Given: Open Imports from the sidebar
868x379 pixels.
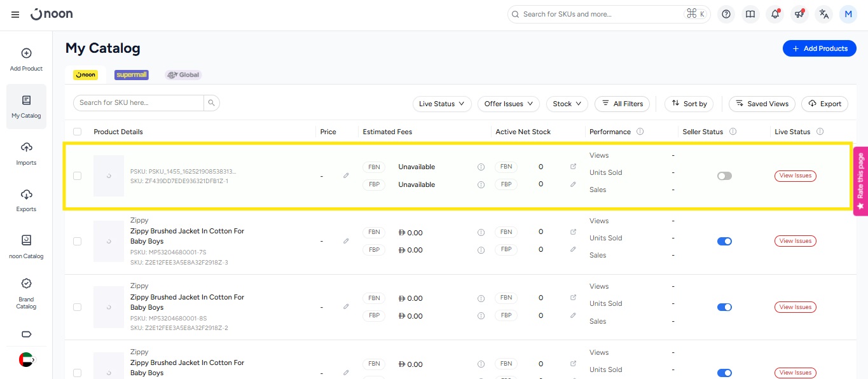Looking at the screenshot, I should coord(26,153).
